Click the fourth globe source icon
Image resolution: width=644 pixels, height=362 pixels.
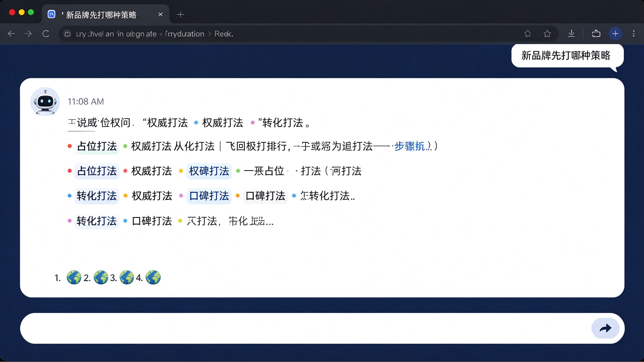(x=153, y=278)
